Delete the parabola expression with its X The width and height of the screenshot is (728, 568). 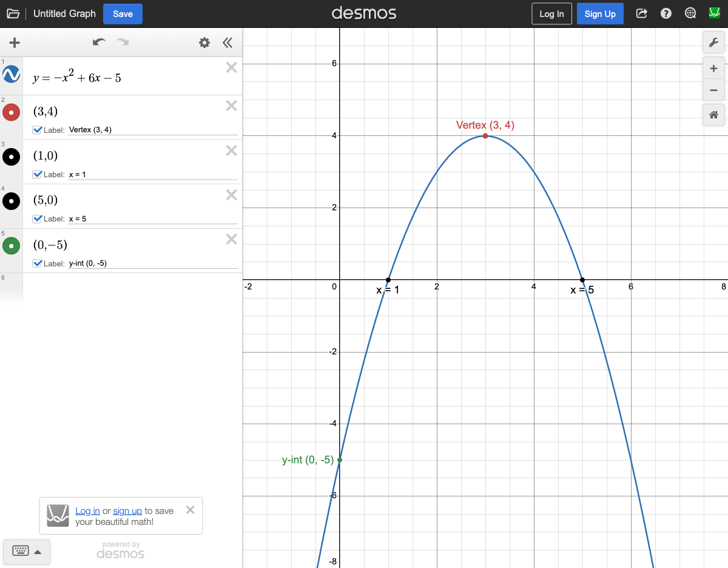click(x=231, y=67)
